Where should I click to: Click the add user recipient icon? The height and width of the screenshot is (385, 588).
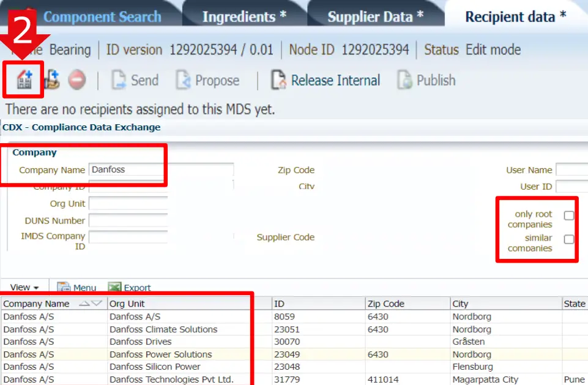tap(52, 80)
